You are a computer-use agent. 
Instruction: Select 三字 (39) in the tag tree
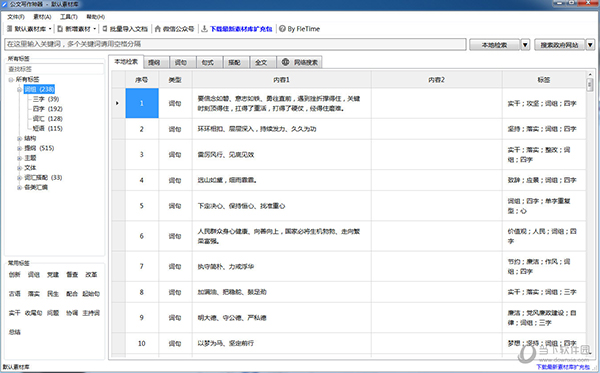tap(46, 99)
